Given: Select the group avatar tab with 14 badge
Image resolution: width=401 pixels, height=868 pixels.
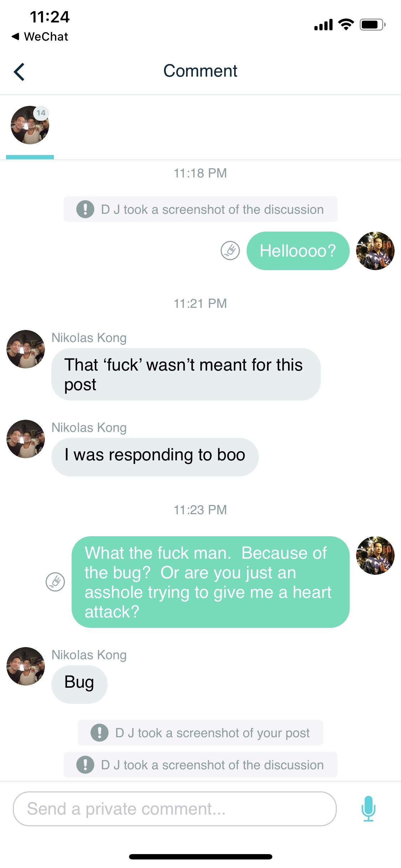Looking at the screenshot, I should 30,125.
